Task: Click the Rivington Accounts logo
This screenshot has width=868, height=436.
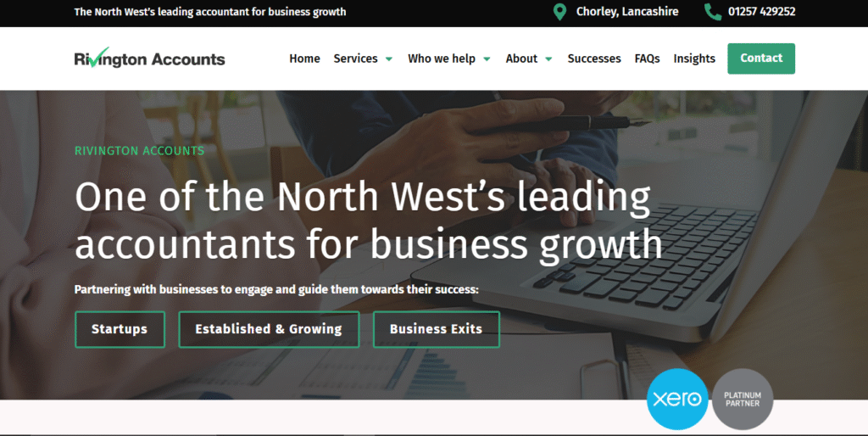Action: point(149,58)
